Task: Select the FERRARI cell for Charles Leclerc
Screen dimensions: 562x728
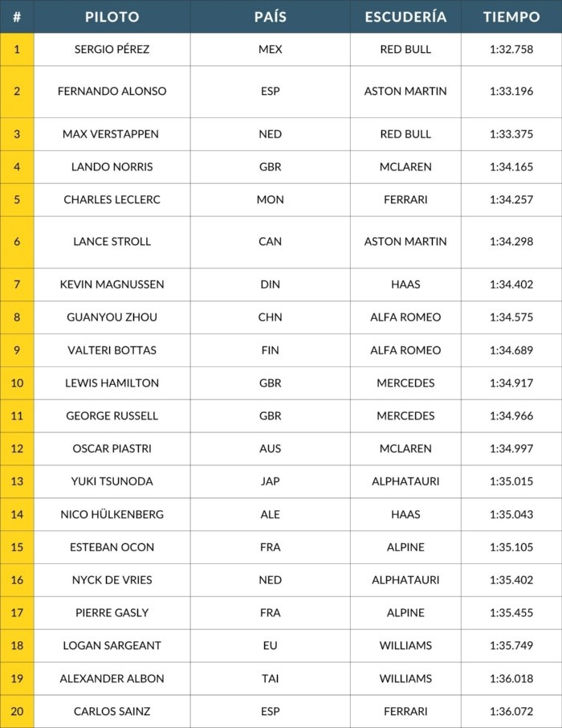Action: (x=405, y=199)
